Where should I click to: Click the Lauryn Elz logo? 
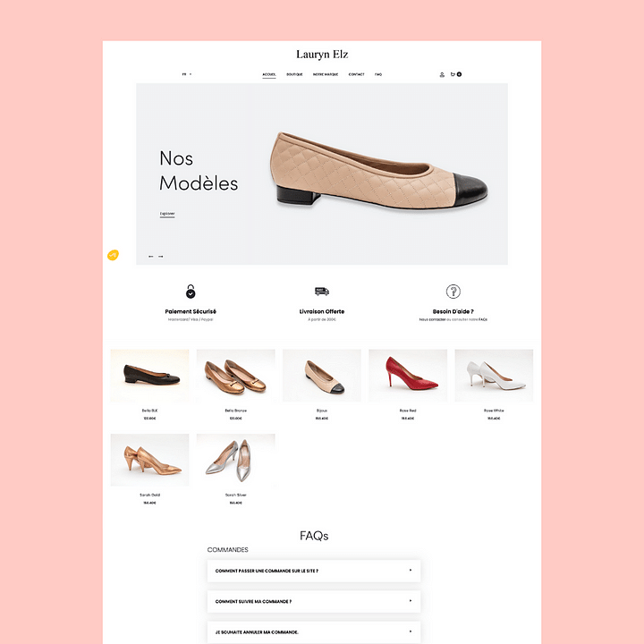[x=322, y=55]
